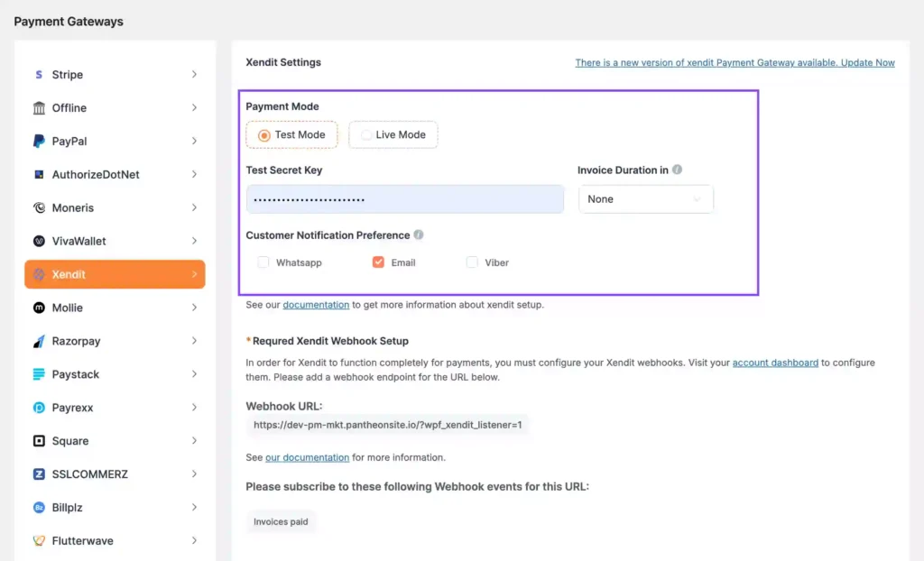The height and width of the screenshot is (561, 924).
Task: Click the PayPal logo icon
Action: point(39,142)
